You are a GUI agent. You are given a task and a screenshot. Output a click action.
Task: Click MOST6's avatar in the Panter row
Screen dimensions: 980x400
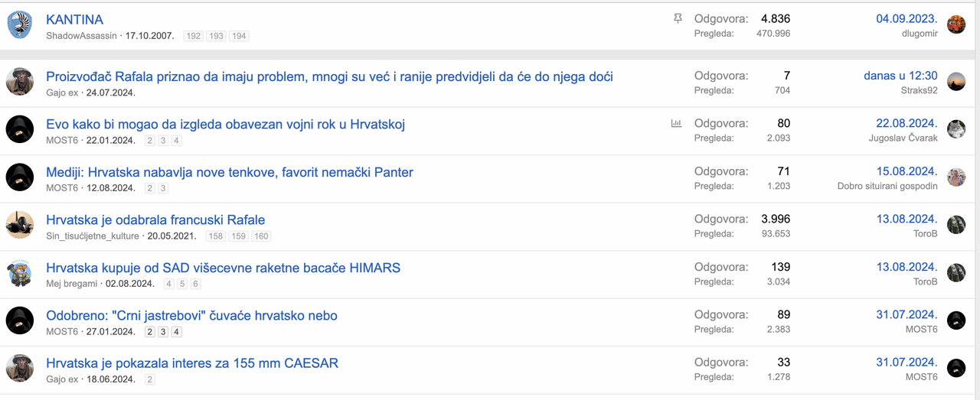tap(20, 177)
